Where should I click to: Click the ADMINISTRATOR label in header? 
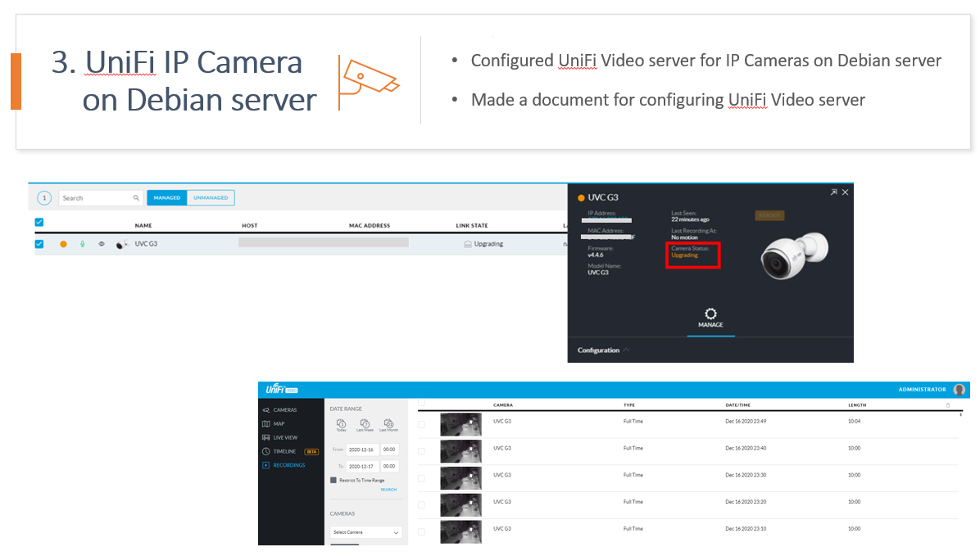tap(922, 390)
